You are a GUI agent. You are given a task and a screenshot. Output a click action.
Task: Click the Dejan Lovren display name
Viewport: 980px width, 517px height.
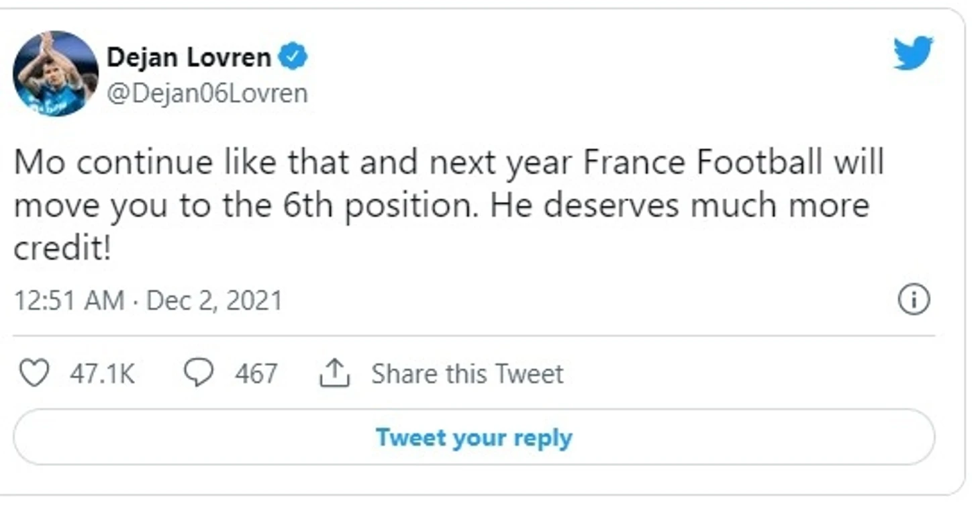click(x=189, y=58)
